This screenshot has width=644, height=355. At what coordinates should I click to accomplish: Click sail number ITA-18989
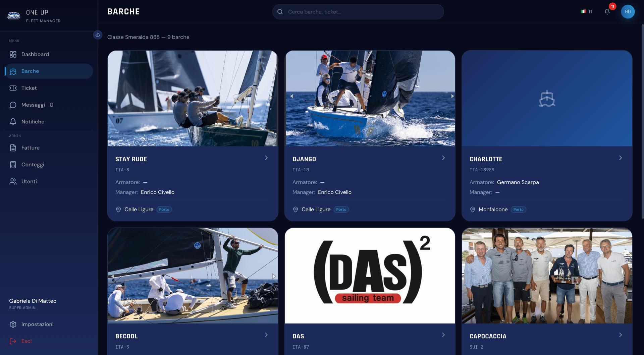click(x=482, y=170)
